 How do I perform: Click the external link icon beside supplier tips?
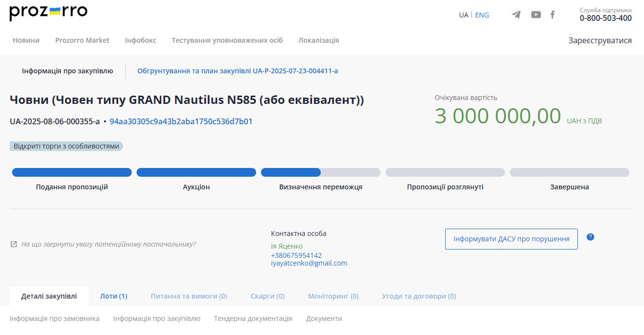point(14,244)
